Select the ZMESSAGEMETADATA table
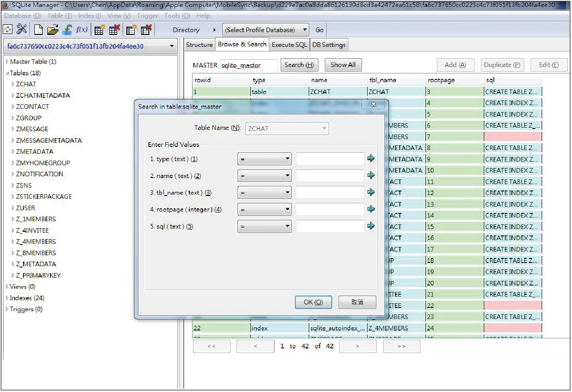The height and width of the screenshot is (392, 572). 49,140
